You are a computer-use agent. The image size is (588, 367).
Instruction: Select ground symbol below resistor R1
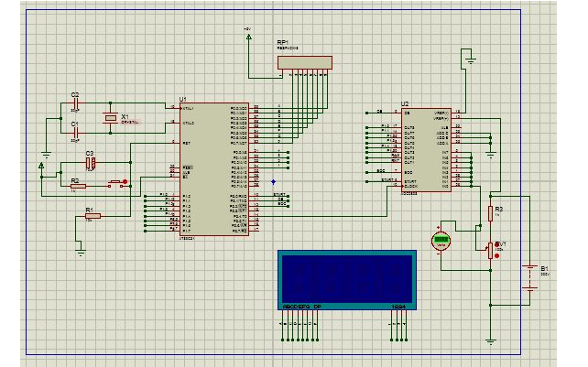tap(81, 253)
